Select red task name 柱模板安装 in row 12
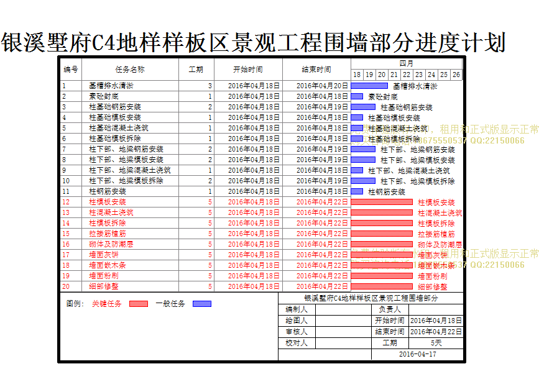The height and width of the screenshot is (392, 539). [108, 202]
